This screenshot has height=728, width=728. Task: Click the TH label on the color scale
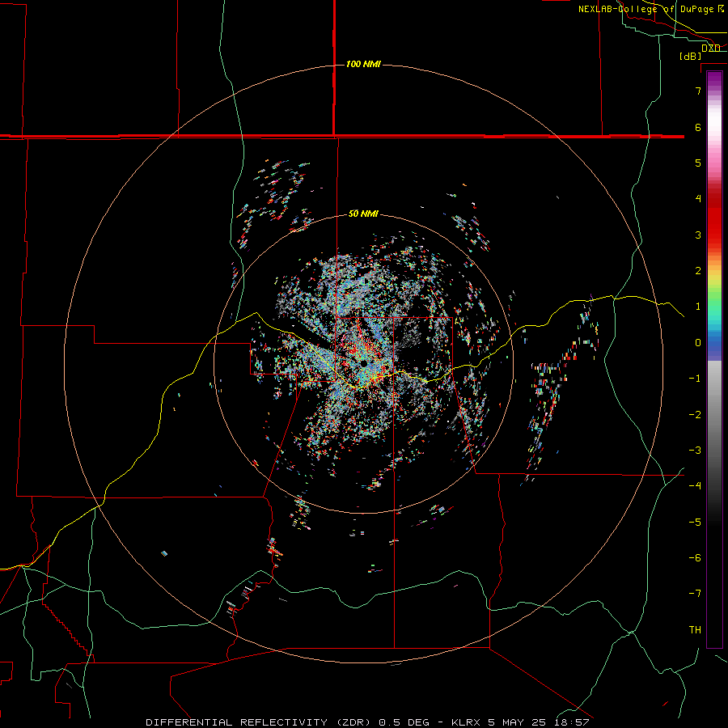point(695,630)
